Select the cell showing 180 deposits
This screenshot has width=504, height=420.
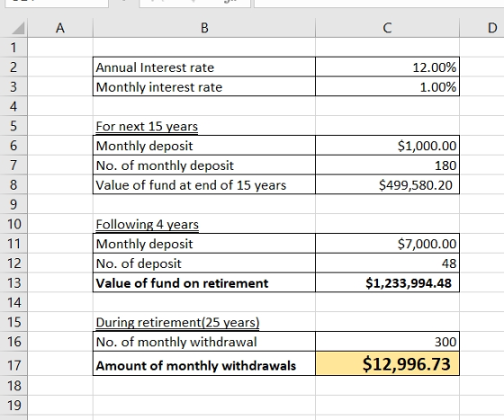(387, 165)
